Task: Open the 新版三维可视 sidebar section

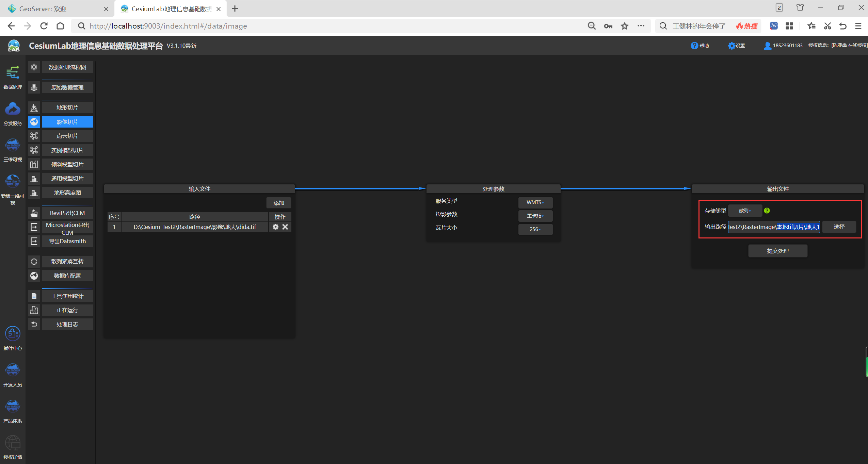Action: pos(13,189)
